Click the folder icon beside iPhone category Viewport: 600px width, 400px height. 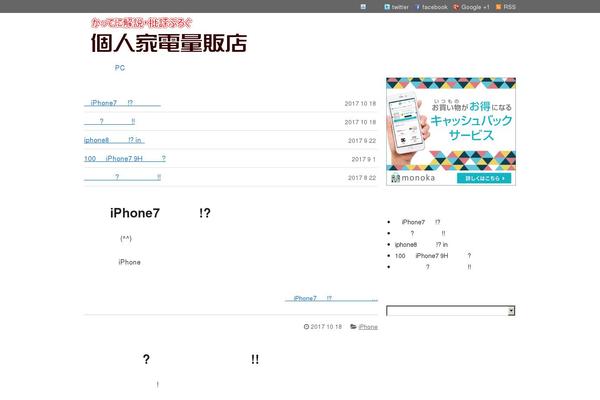[x=353, y=327]
